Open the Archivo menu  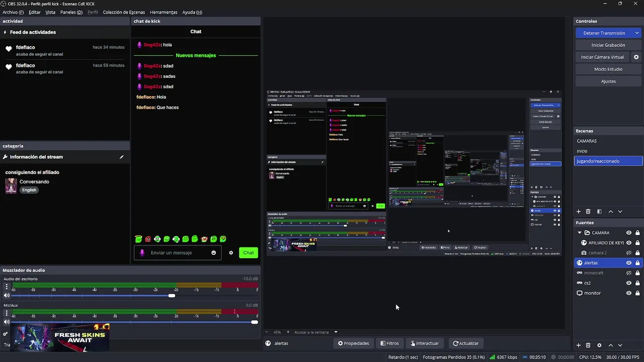pyautogui.click(x=13, y=12)
